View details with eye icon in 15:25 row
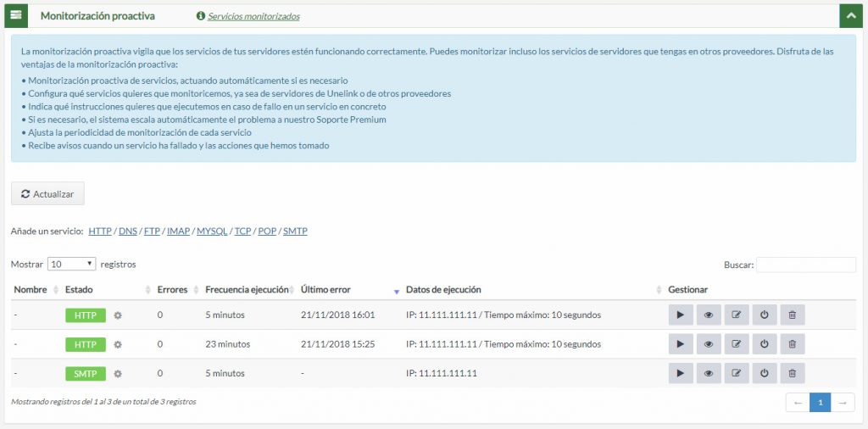This screenshot has width=868, height=429. (x=709, y=343)
